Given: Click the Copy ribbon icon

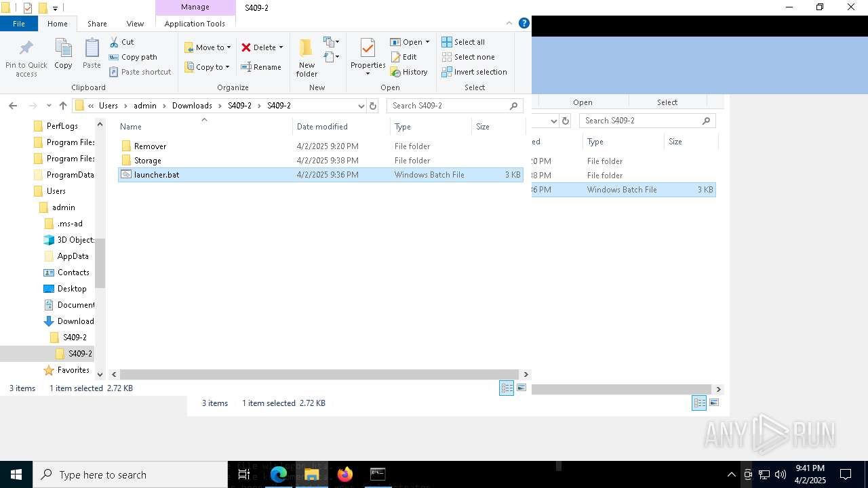Looking at the screenshot, I should (63, 54).
